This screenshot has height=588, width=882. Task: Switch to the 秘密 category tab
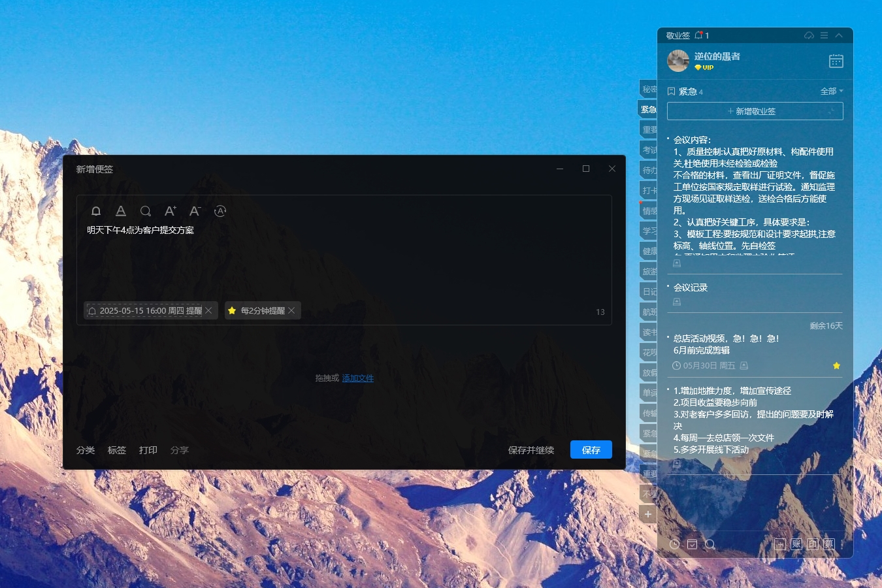pyautogui.click(x=648, y=89)
